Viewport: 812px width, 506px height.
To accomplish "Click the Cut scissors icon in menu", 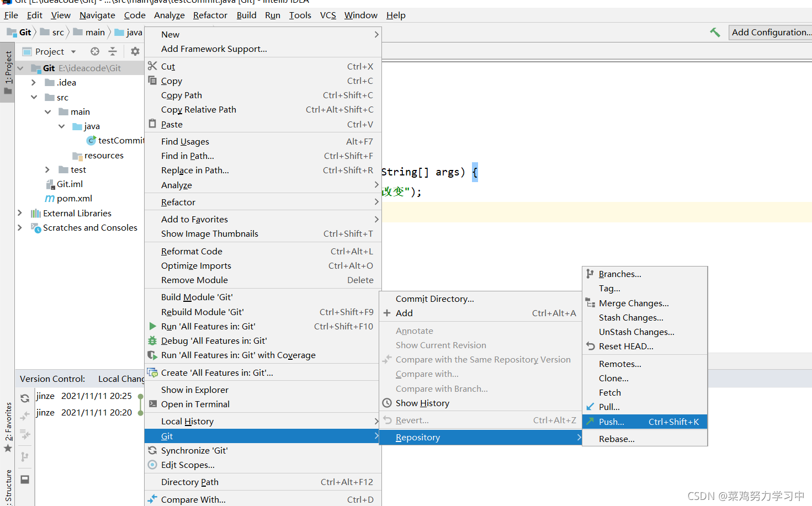I will tap(153, 66).
